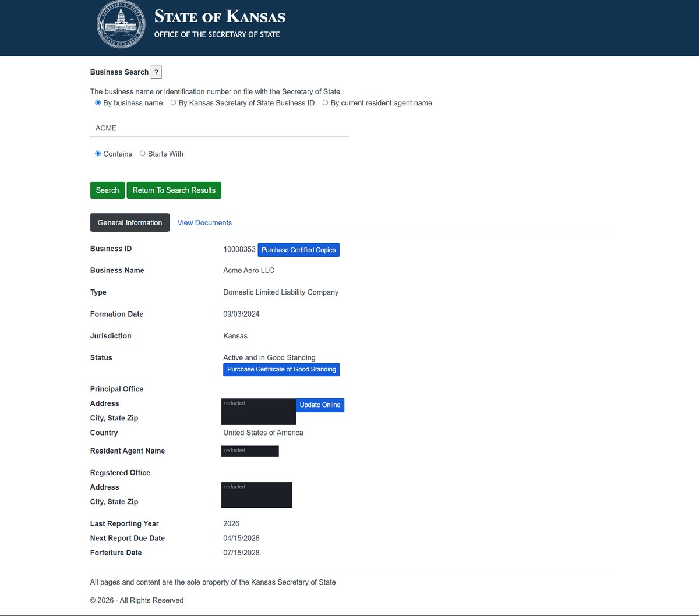Select the By business name radio option
699x616 pixels.
[x=98, y=102]
